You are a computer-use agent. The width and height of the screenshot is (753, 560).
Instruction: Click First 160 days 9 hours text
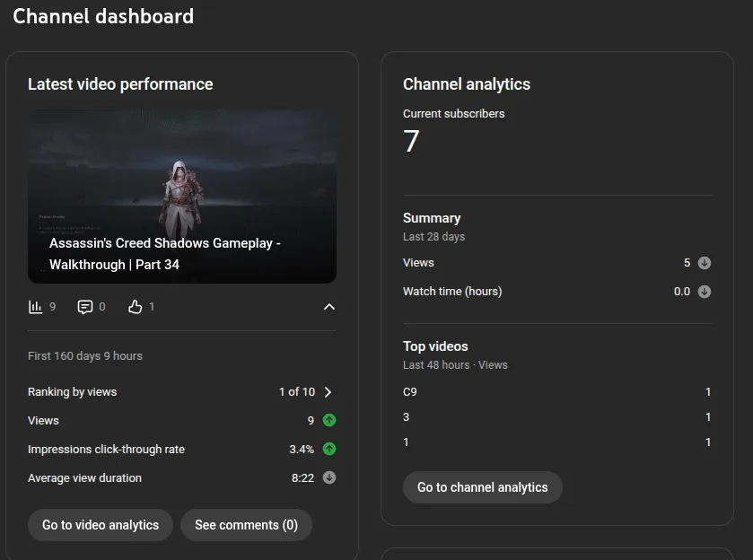[x=85, y=356]
